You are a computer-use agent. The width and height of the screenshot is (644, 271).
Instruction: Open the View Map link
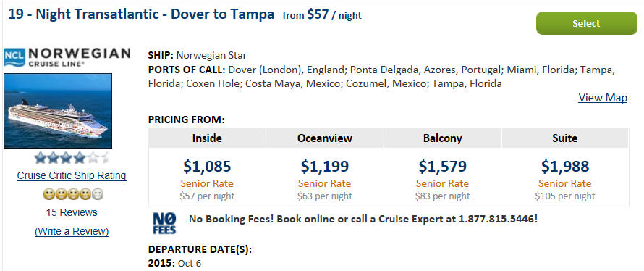click(x=603, y=98)
